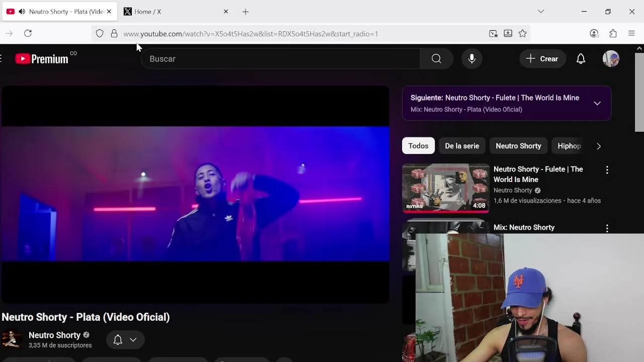Open the tracking protection shield icon
Viewport: 644px width, 362px height.
point(100,34)
